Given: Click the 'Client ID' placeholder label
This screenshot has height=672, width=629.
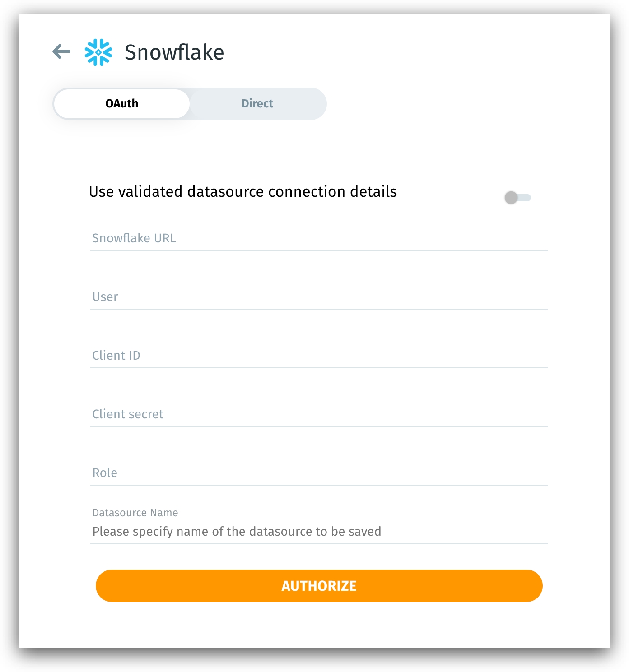Looking at the screenshot, I should coord(116,355).
